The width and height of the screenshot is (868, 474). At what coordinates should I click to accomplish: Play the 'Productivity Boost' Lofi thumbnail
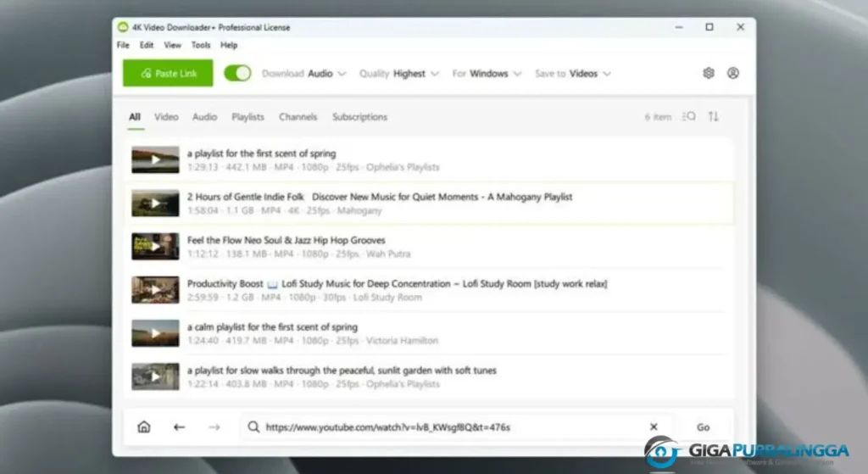(156, 290)
